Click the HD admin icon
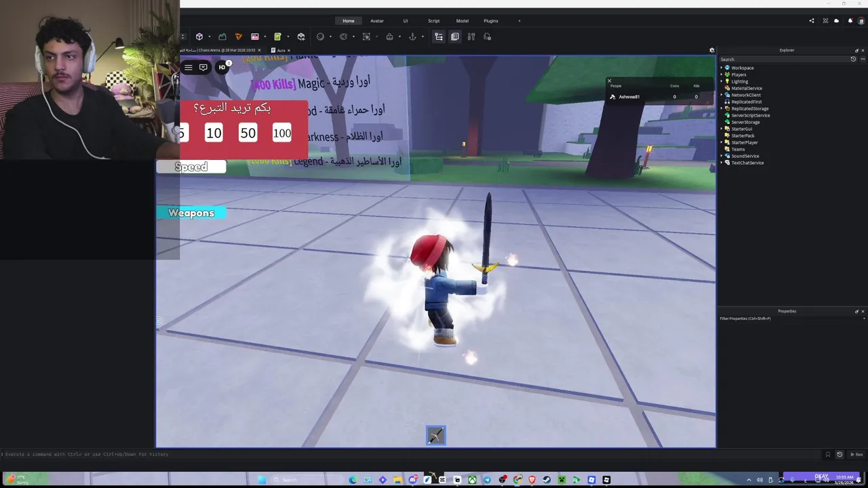The height and width of the screenshot is (488, 868). pos(221,67)
